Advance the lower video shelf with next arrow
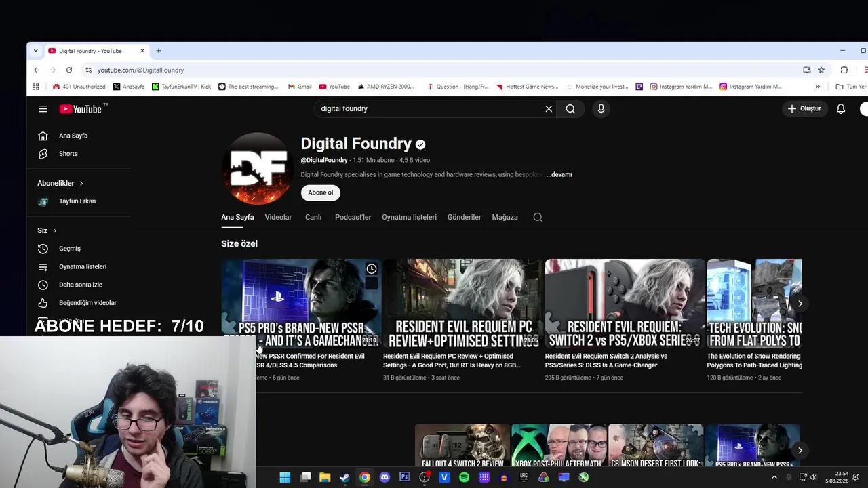 pyautogui.click(x=800, y=450)
